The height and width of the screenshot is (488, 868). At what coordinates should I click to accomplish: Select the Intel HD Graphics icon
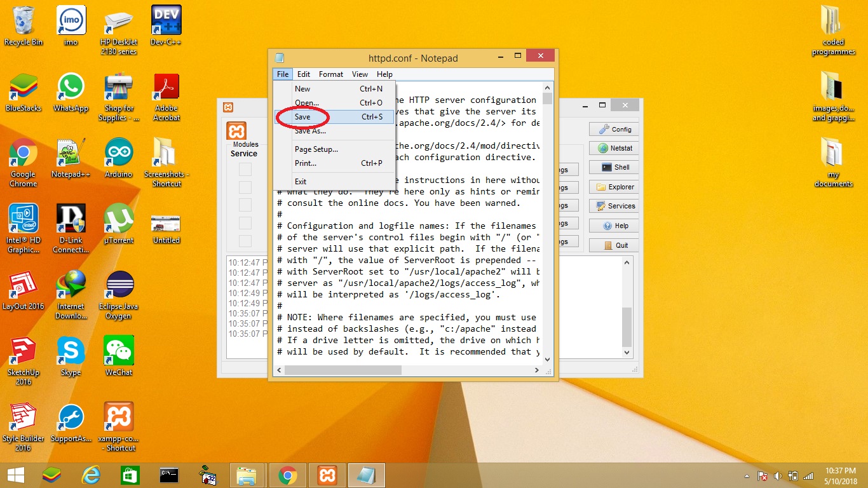[x=24, y=229]
